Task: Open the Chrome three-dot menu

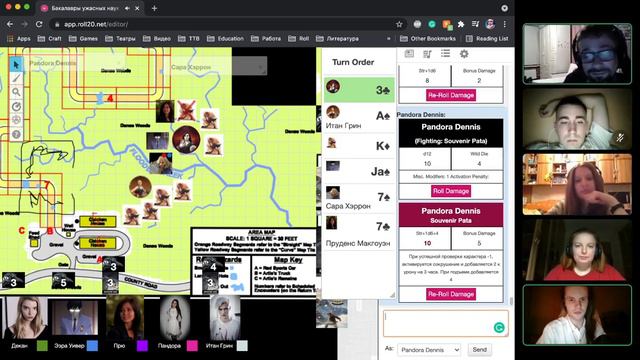Action: (x=505, y=24)
